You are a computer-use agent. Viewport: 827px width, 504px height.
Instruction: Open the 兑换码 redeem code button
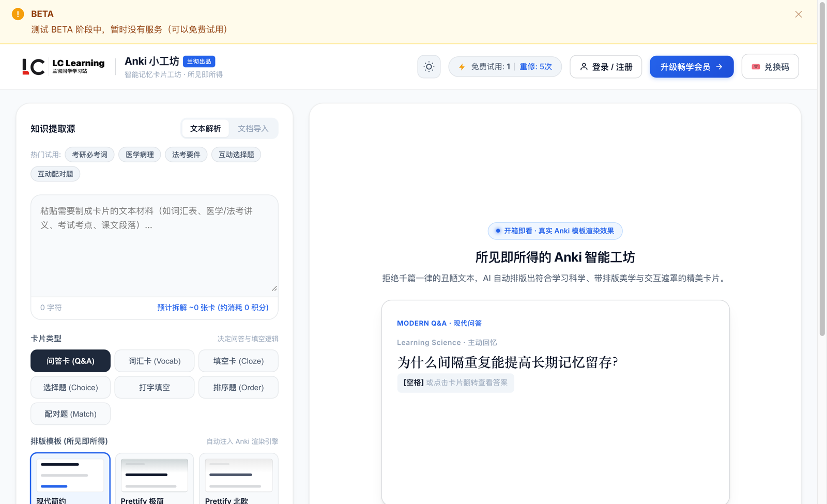pos(770,67)
